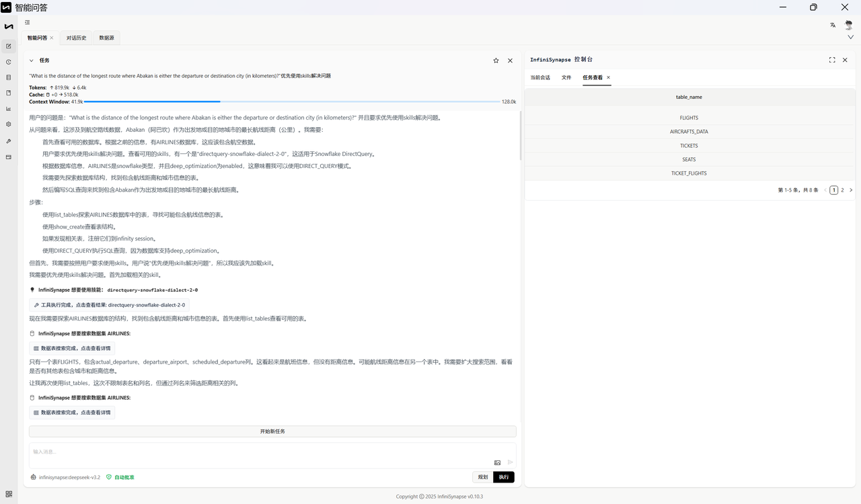
Task: Open the card panel icon in the sidebar
Action: [9, 157]
